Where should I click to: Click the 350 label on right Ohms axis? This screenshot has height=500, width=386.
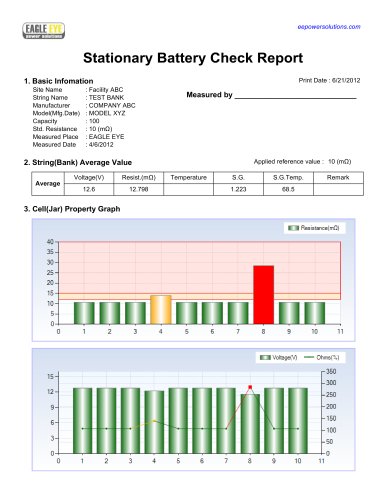tap(331, 371)
